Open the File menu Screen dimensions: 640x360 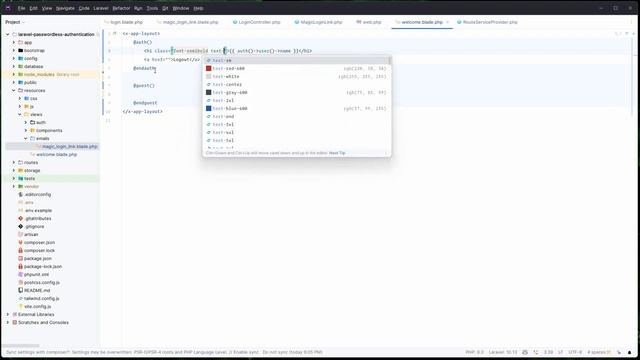point(21,8)
